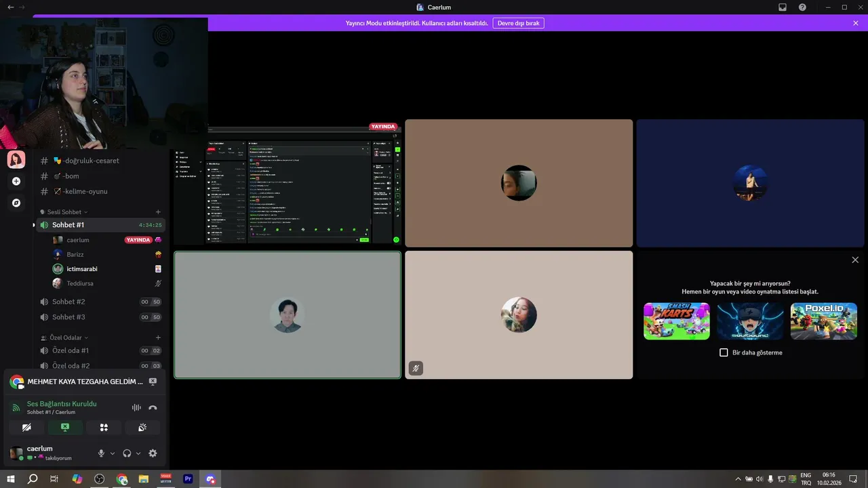Screen dimensions: 868x488
Task: Click the Ses Bağlantısı Kuruldu status text
Action: (62, 404)
